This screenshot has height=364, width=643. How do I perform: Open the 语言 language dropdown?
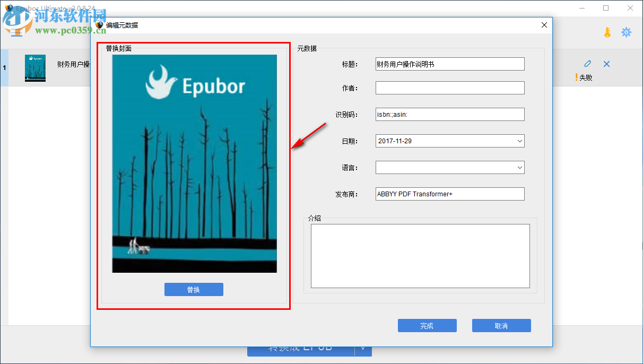pyautogui.click(x=519, y=167)
